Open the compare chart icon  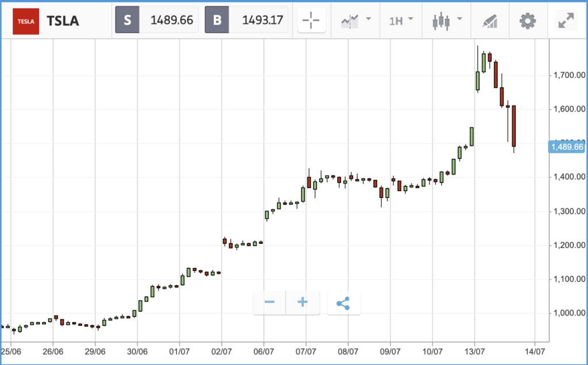click(x=350, y=21)
